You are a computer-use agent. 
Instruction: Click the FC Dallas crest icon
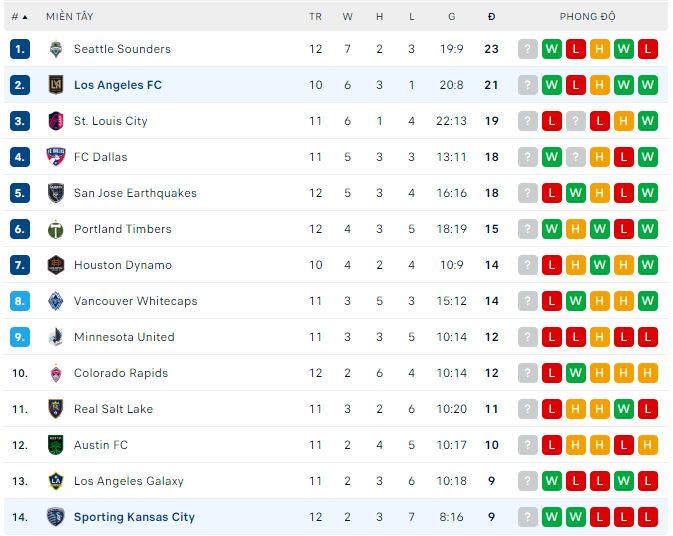tap(55, 157)
